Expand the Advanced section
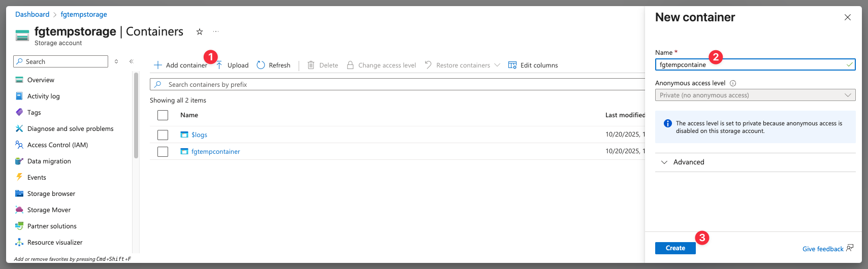Image resolution: width=868 pixels, height=269 pixels. [x=755, y=162]
